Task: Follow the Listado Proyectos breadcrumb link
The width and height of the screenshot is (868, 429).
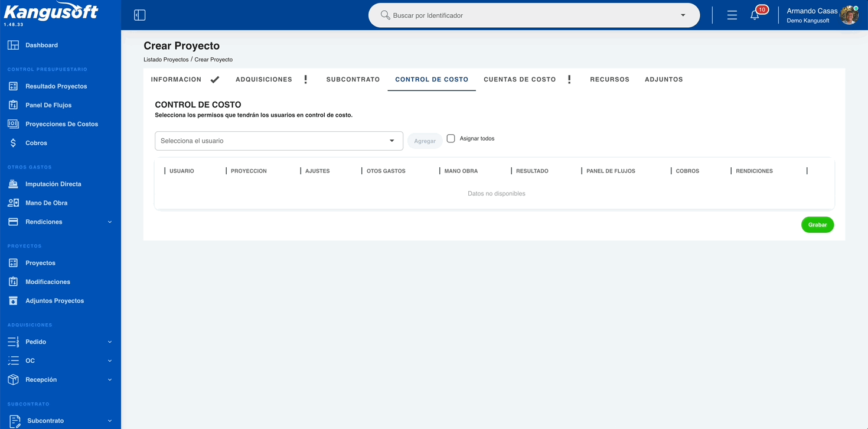Action: [x=166, y=60]
